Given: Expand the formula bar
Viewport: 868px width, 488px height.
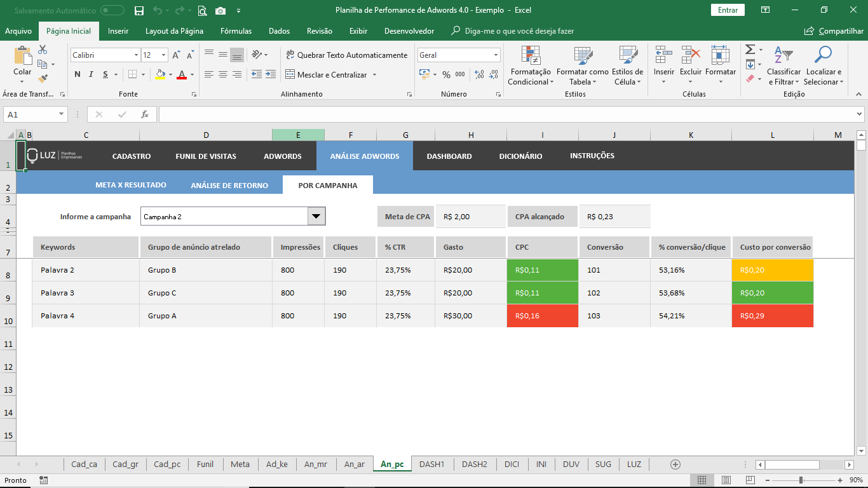Looking at the screenshot, I should [x=860, y=114].
